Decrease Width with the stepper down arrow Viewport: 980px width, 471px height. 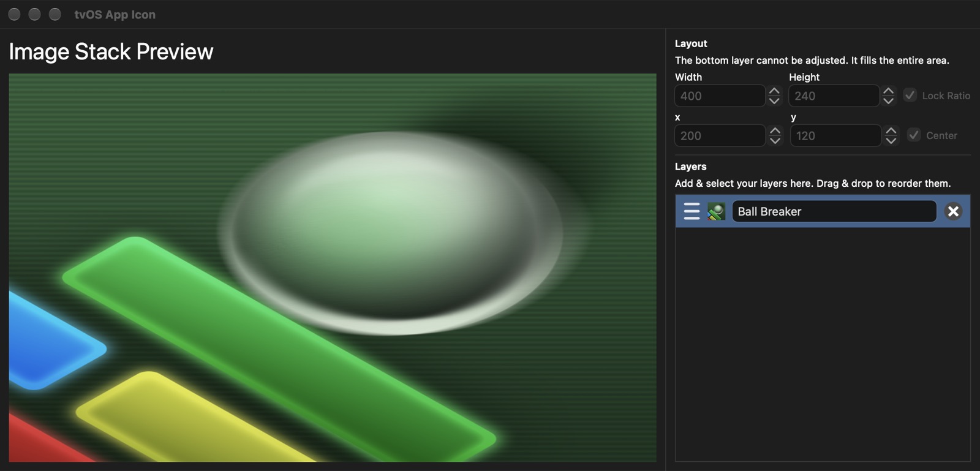[x=774, y=100]
